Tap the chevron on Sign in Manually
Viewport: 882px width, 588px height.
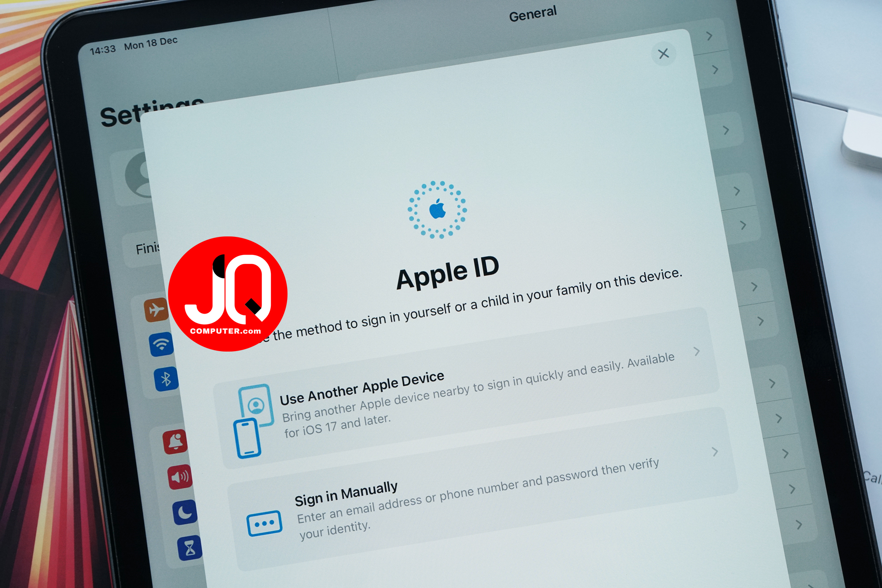[715, 452]
